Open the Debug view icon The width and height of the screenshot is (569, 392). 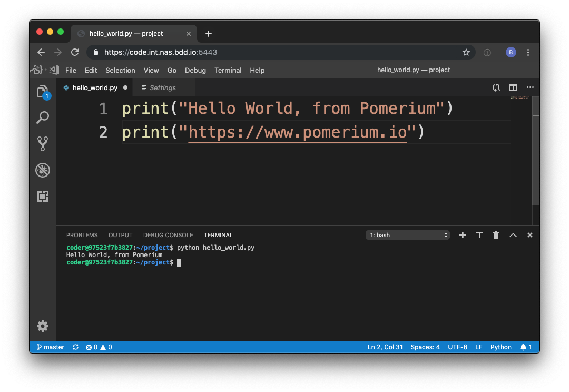(43, 170)
